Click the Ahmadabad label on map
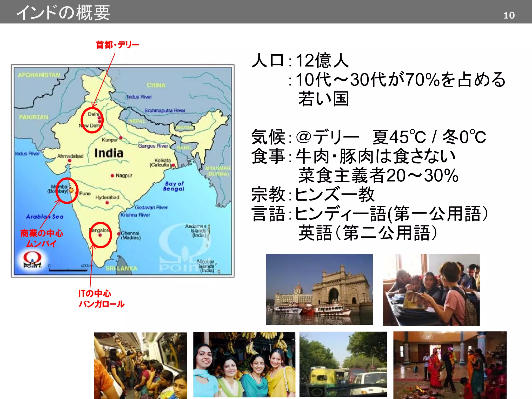The height and width of the screenshot is (399, 532). point(70,156)
